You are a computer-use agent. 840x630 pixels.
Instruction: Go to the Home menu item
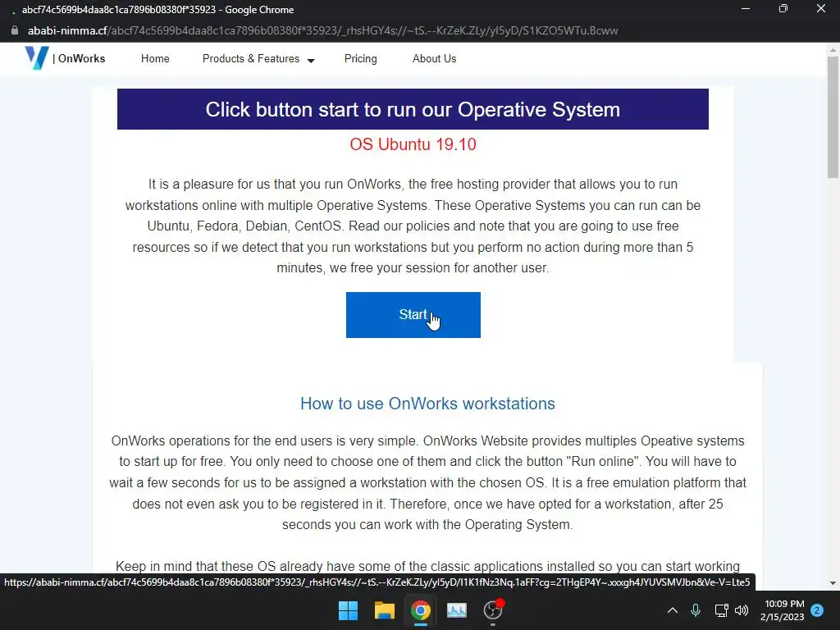coord(155,58)
